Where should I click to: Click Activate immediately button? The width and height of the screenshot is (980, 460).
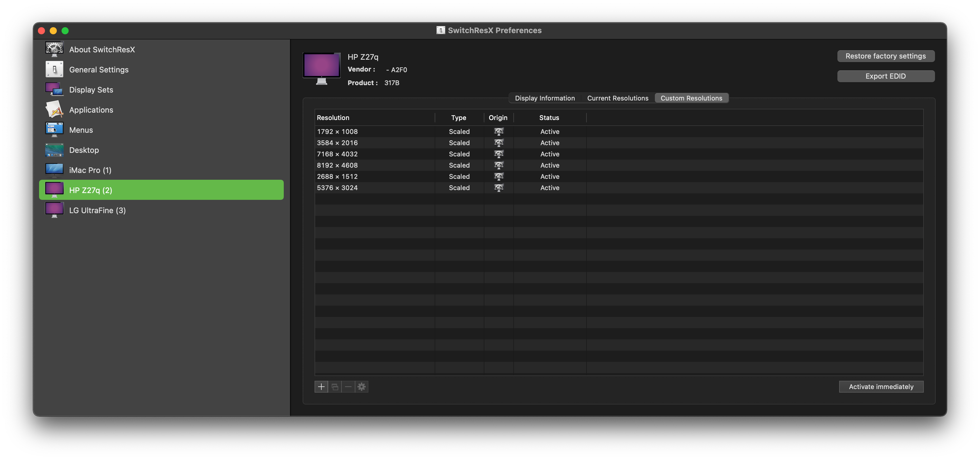(x=881, y=387)
